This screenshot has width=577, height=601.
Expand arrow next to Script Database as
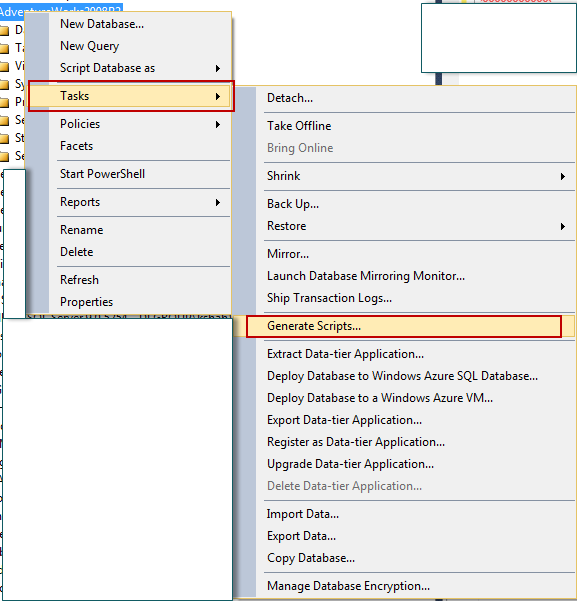[x=218, y=69]
